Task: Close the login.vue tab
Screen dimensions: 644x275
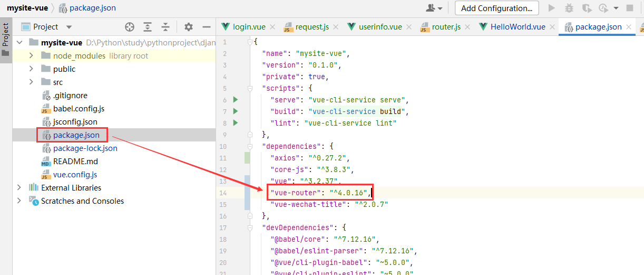Action: pos(272,27)
